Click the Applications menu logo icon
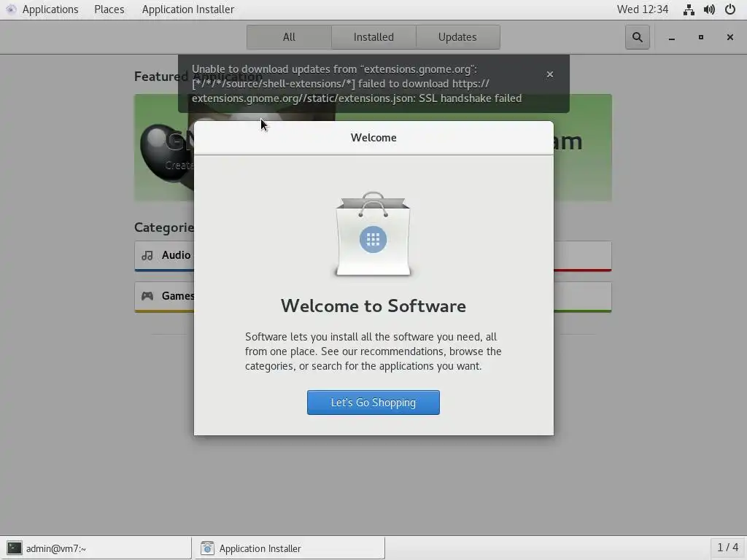 click(x=11, y=9)
